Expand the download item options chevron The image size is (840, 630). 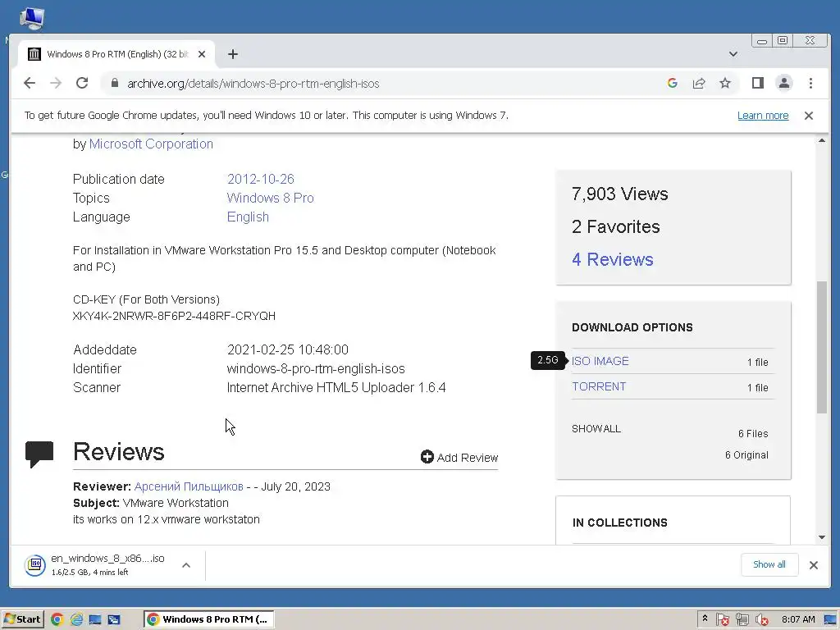(x=186, y=565)
